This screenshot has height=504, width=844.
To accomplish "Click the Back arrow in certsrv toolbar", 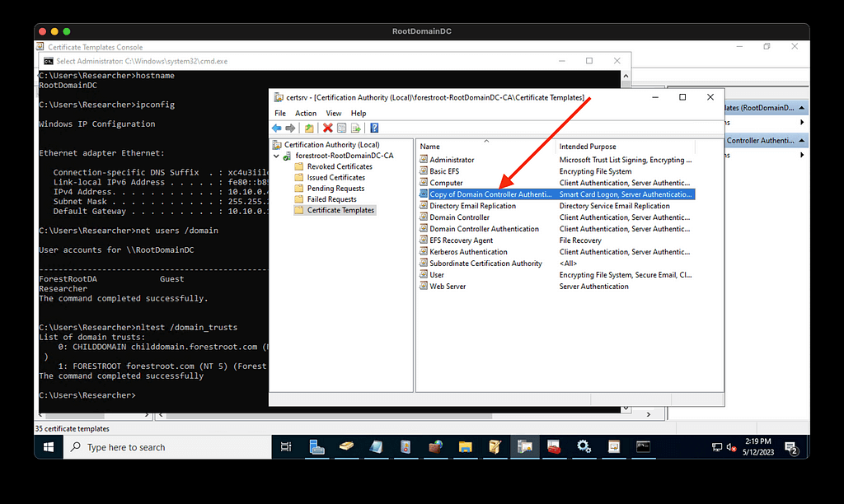I will tap(277, 128).
